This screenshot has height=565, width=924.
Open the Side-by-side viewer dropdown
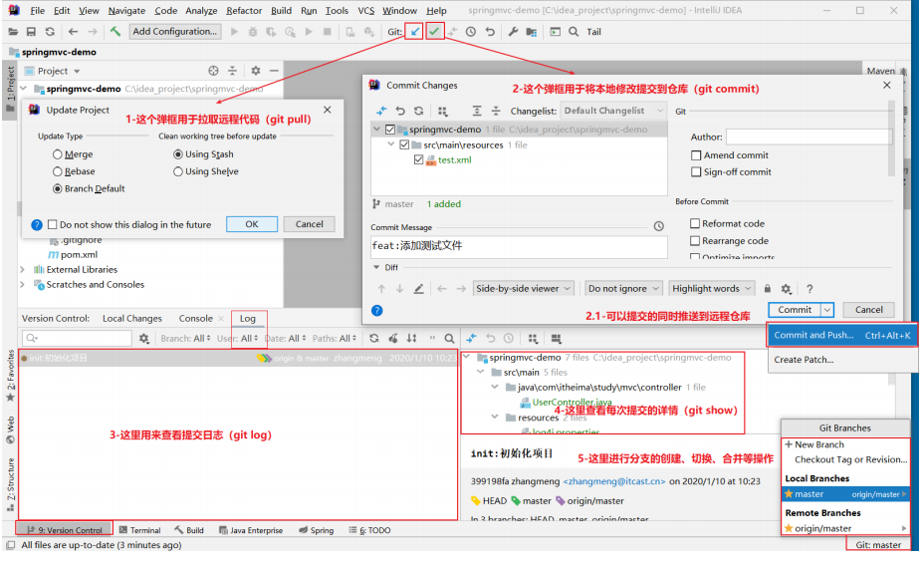click(x=524, y=289)
